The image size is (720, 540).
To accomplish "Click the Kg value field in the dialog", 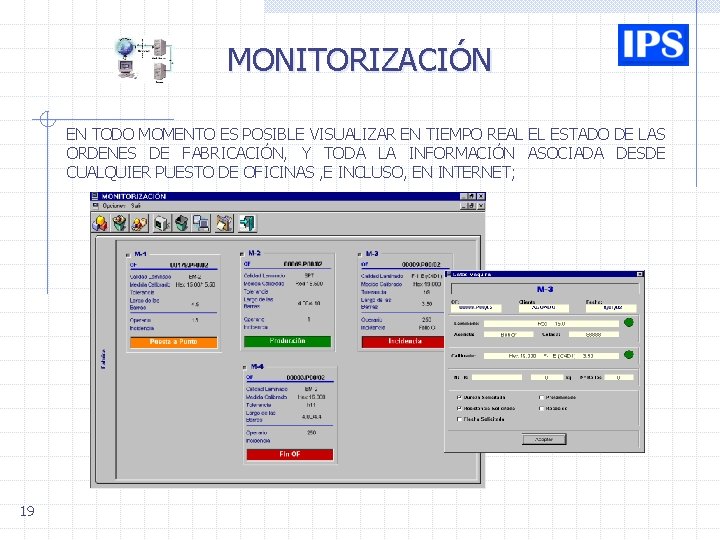I will point(547,377).
